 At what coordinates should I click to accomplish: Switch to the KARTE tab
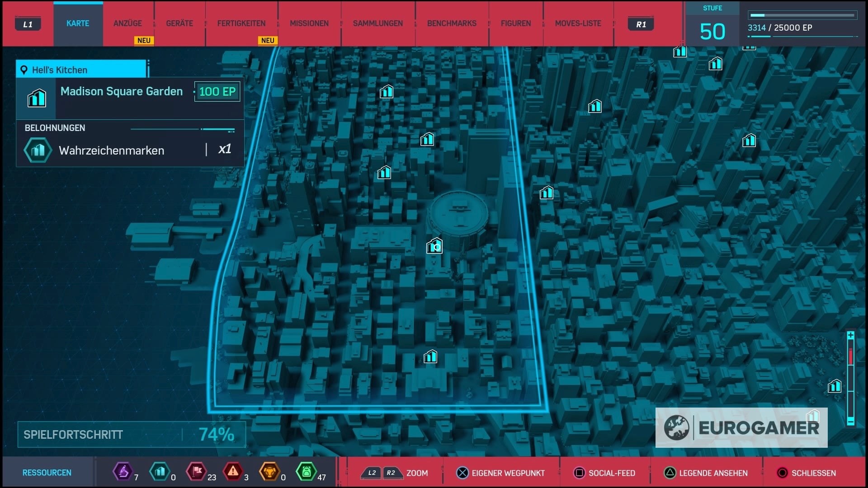pos(78,23)
